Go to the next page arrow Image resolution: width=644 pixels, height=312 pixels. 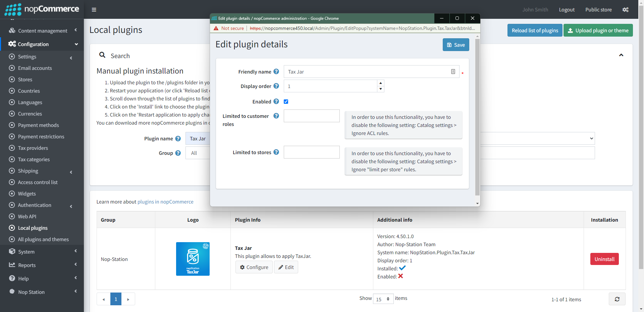[x=128, y=299]
